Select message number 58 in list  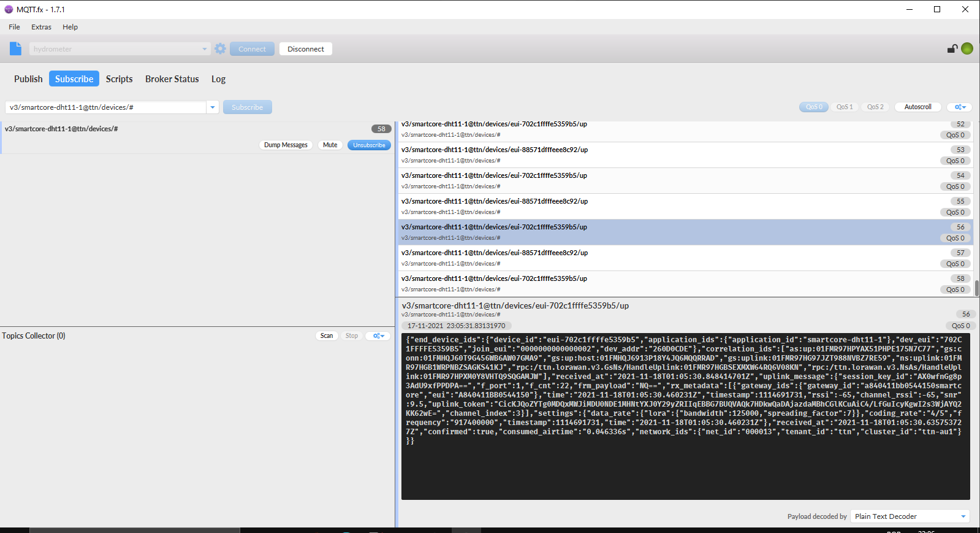pos(685,284)
